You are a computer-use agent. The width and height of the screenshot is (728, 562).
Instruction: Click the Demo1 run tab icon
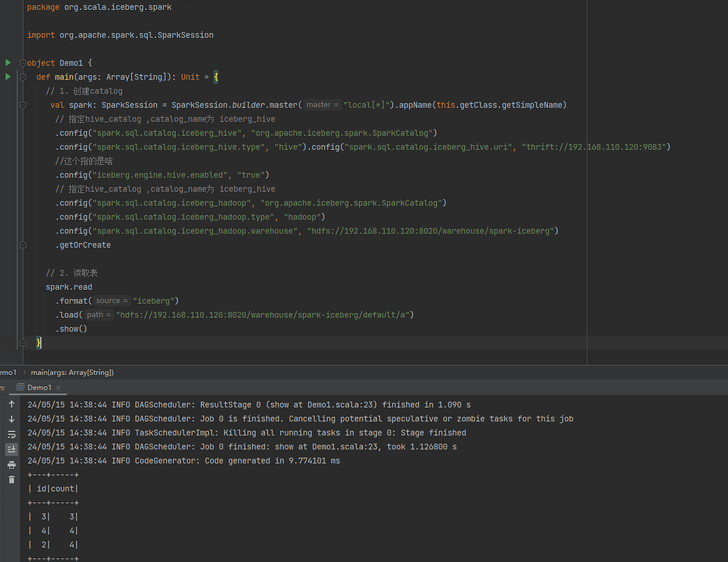(20, 388)
